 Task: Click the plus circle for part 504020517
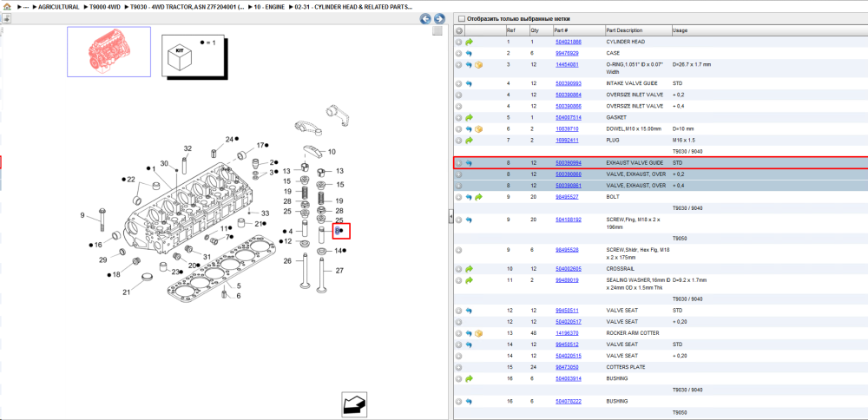pyautogui.click(x=459, y=321)
